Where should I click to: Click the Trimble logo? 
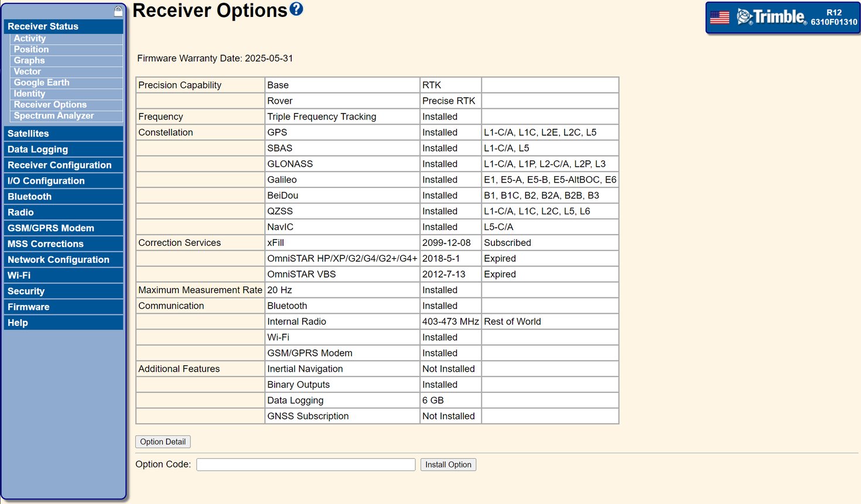(771, 17)
